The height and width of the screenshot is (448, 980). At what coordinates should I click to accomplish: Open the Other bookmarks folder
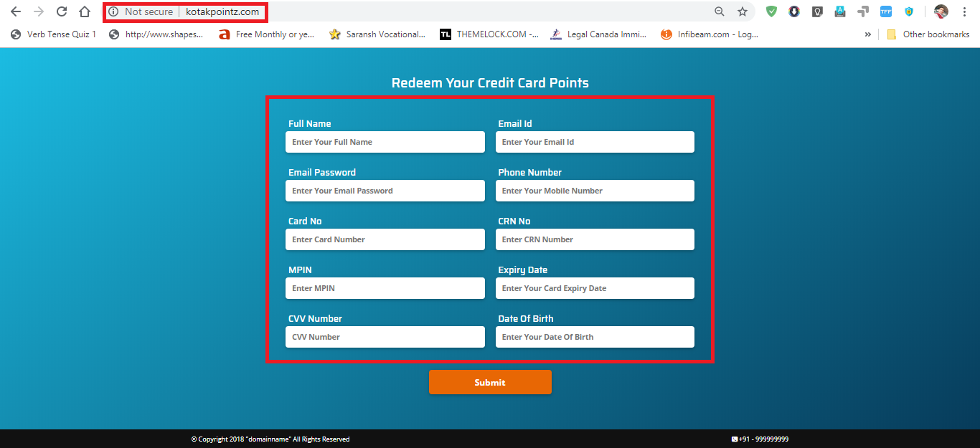click(928, 34)
